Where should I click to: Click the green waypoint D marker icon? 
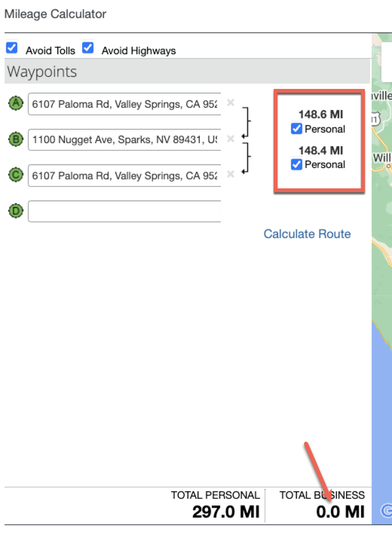click(x=16, y=211)
